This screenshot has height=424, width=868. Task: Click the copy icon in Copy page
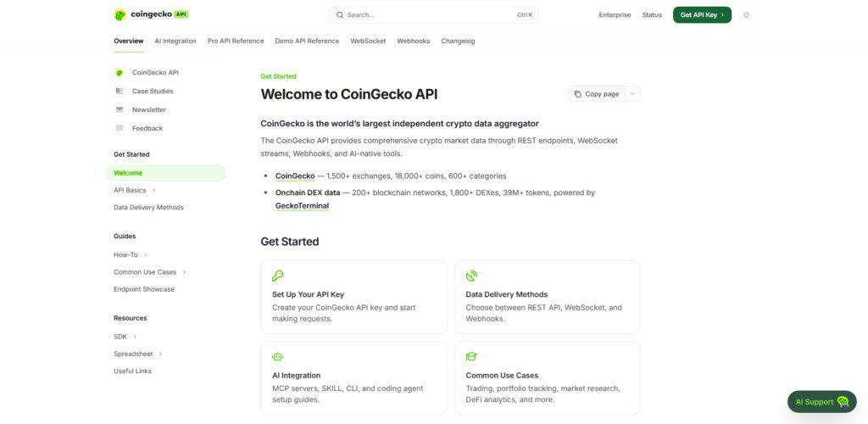[578, 94]
